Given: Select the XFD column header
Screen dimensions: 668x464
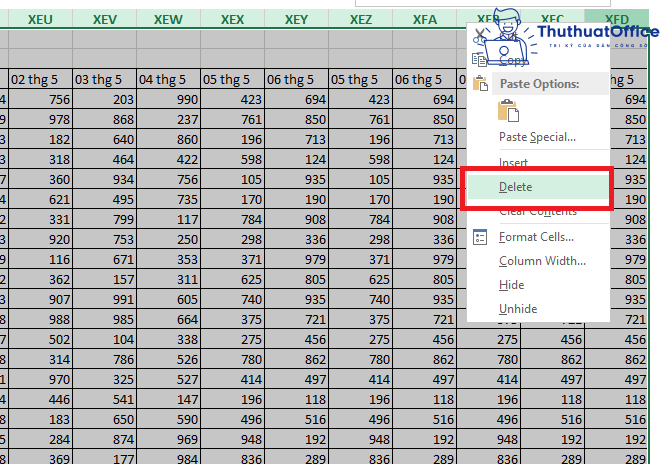Looking at the screenshot, I should coord(616,19).
